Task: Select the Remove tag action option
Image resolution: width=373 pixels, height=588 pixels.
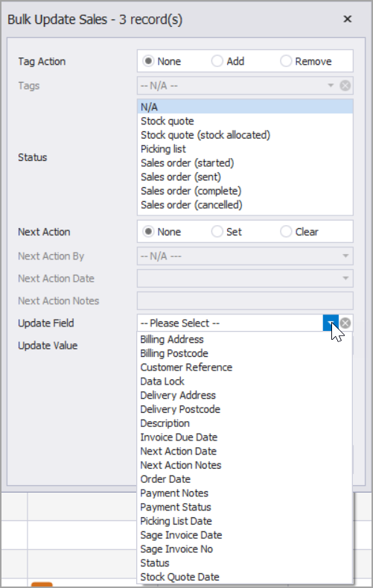Action: point(305,61)
